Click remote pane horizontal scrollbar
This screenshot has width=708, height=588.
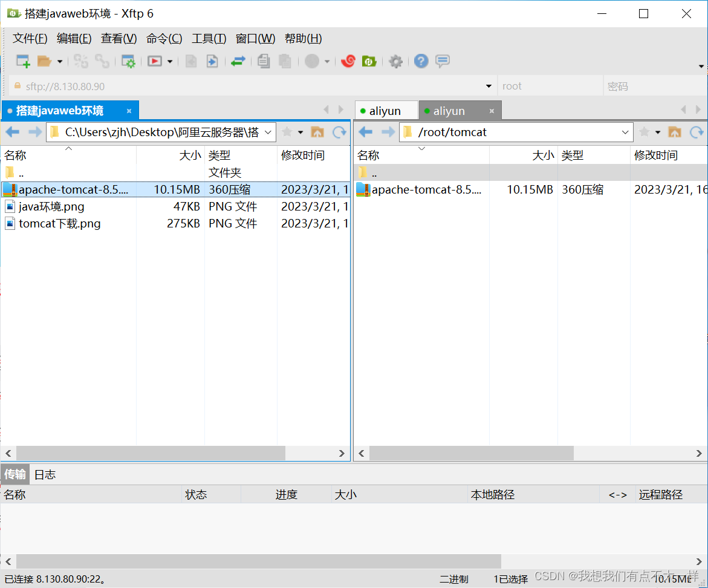[x=472, y=453]
